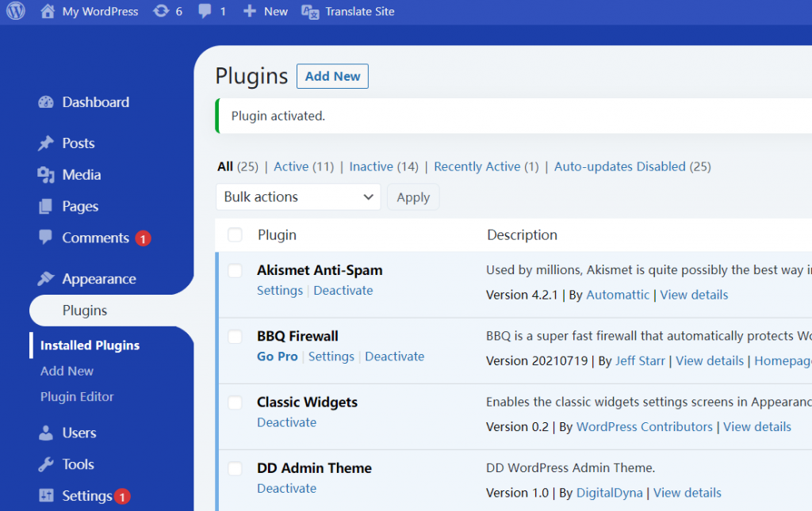The width and height of the screenshot is (812, 511).
Task: Click the Tools wrench icon
Action: [45, 464]
